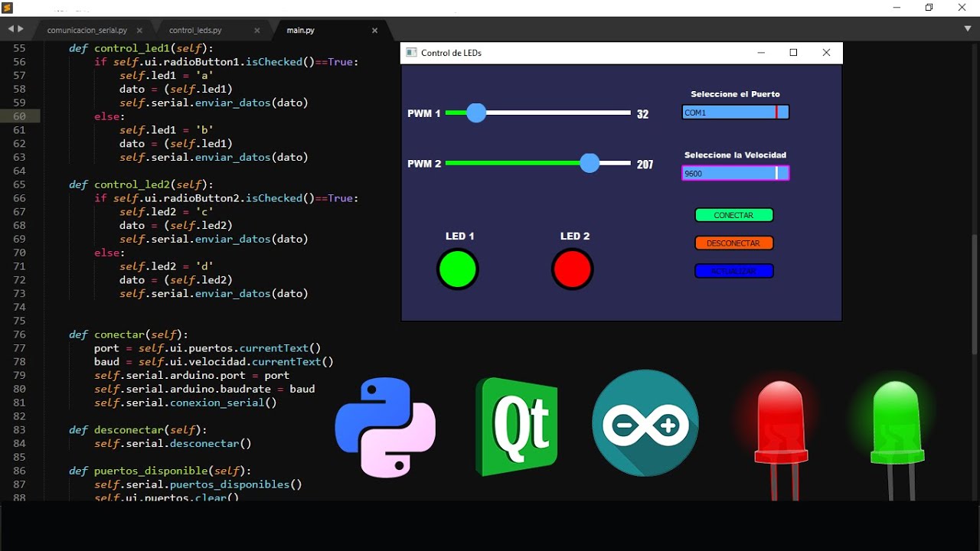Click the Sublime editor vertical scrollbar
980x551 pixels.
point(975,295)
